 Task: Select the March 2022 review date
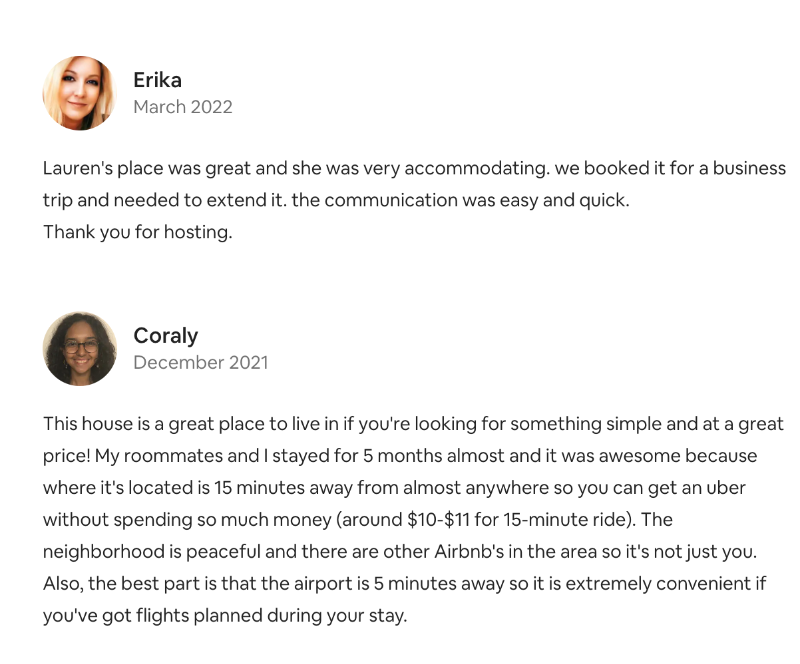click(183, 107)
